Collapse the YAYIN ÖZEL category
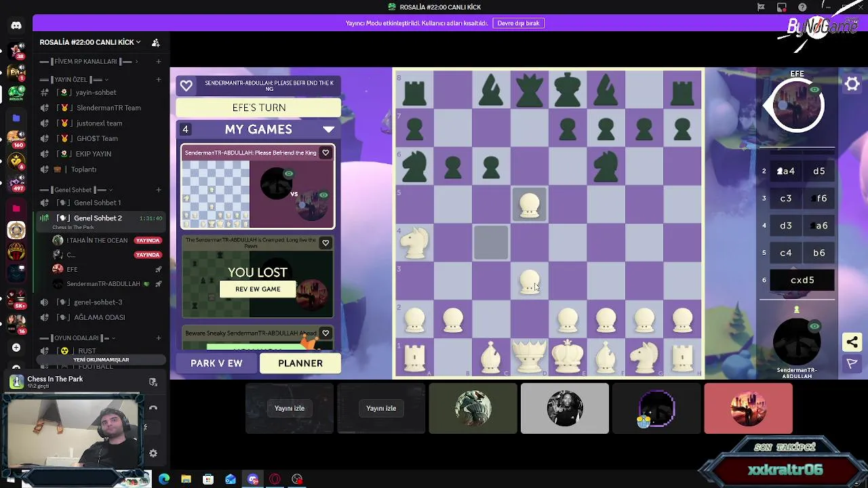The width and height of the screenshot is (868, 488). (75, 80)
